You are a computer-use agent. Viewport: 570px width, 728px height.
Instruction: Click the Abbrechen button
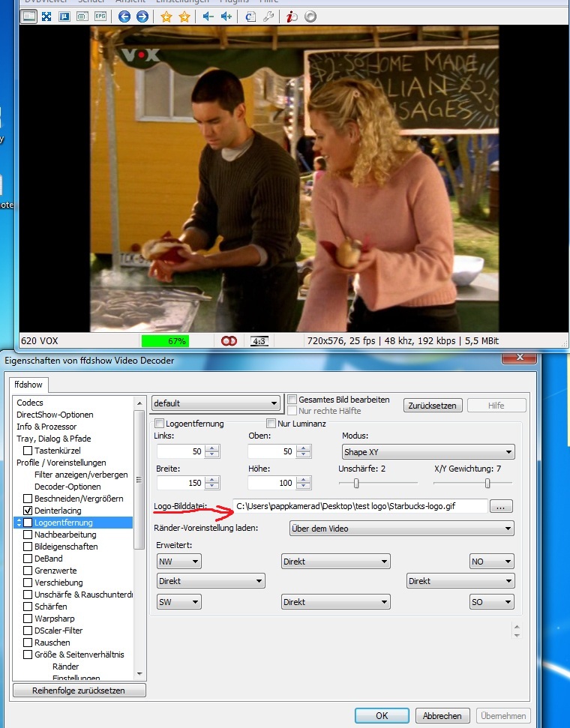pyautogui.click(x=442, y=715)
